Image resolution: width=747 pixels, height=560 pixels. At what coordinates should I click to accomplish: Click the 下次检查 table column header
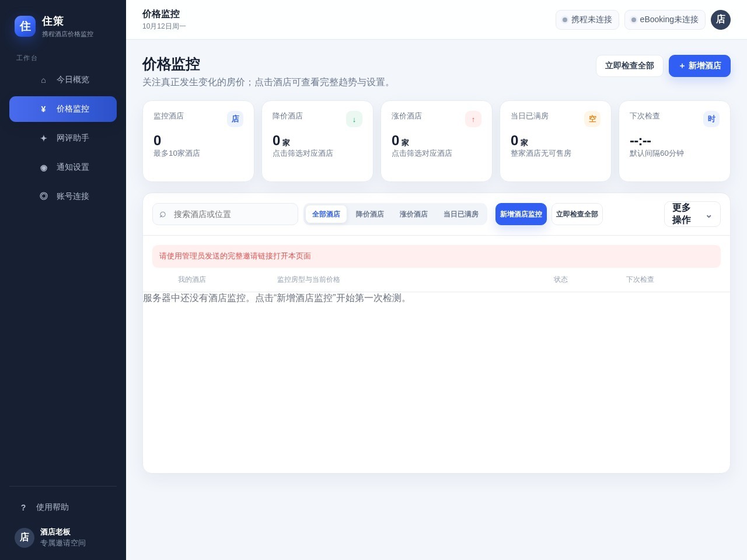click(x=640, y=279)
